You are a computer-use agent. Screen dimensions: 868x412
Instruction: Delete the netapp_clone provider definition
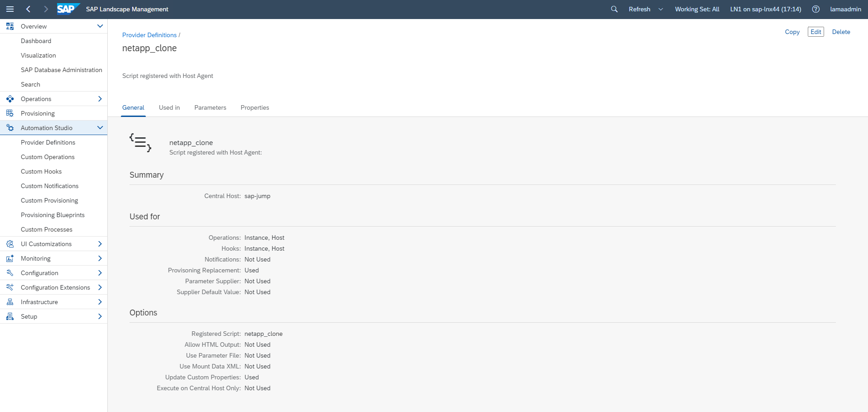point(841,32)
